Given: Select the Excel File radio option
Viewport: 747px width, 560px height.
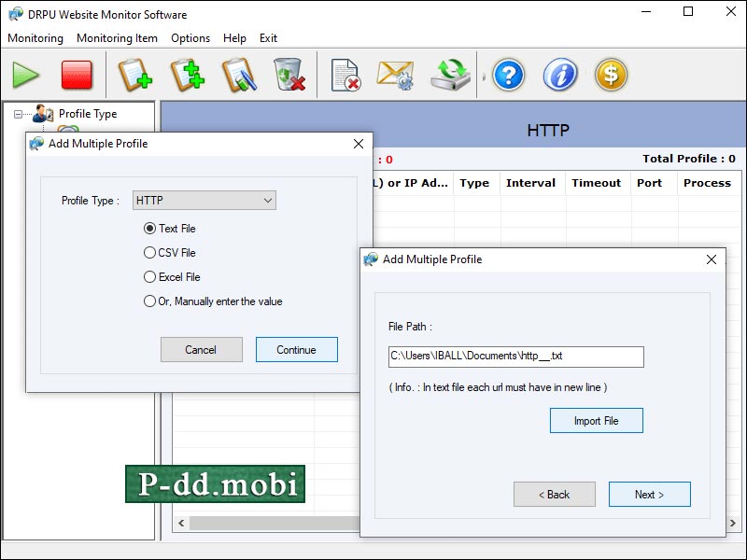Looking at the screenshot, I should tap(150, 276).
